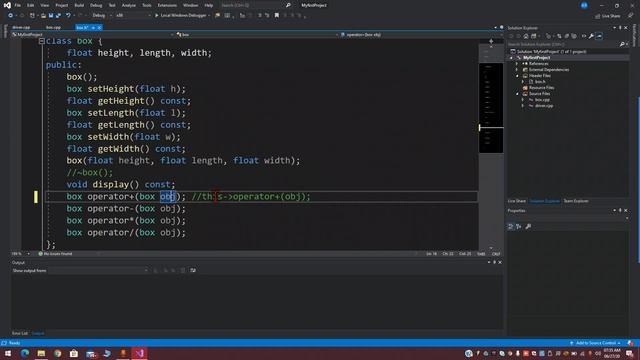Image resolution: width=640 pixels, height=360 pixels.
Task: Open the Error List tab
Action: [x=20, y=333]
